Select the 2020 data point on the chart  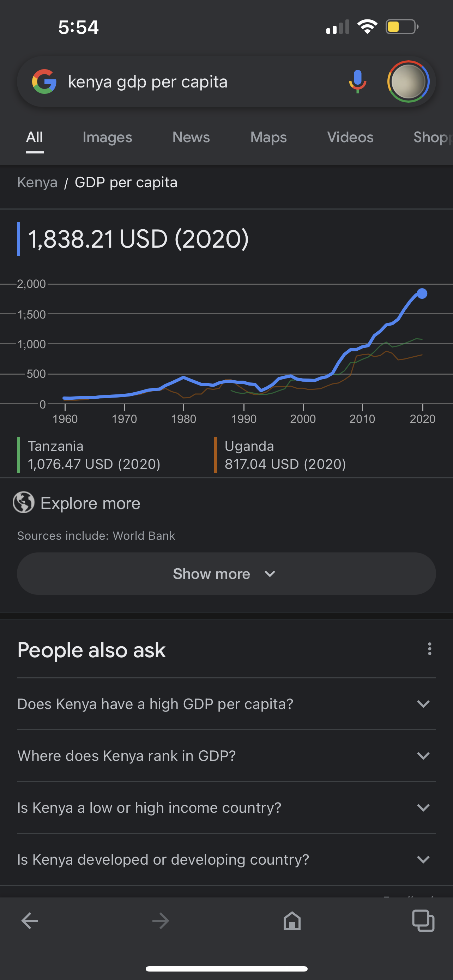(422, 293)
